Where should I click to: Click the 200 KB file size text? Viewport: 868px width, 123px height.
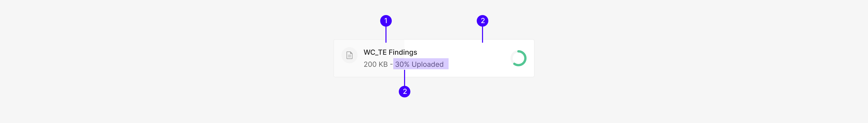375,65
